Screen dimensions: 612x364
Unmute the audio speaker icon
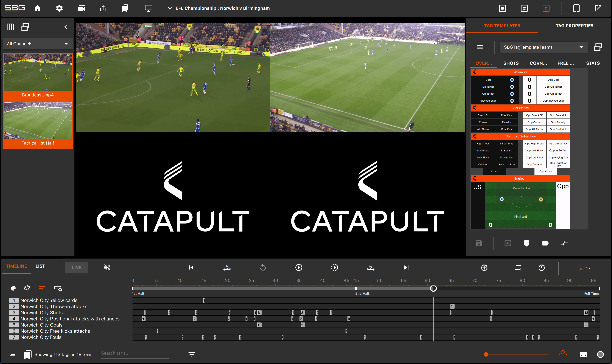[x=107, y=267]
